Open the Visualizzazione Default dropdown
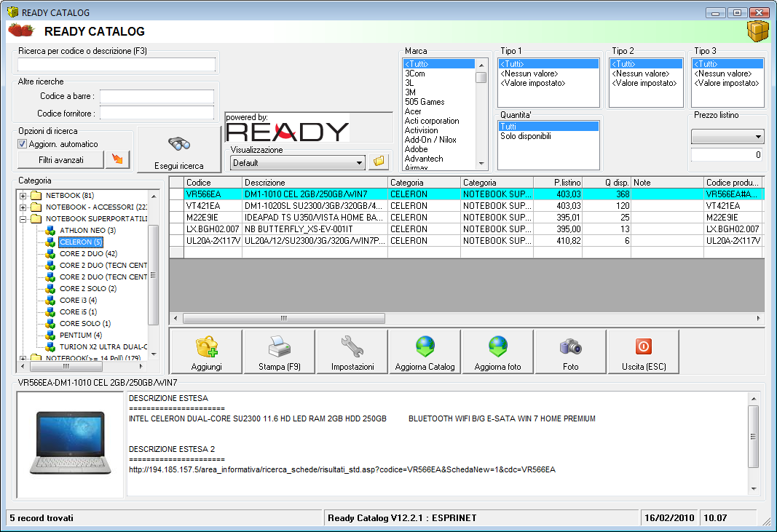The image size is (777, 532). [359, 162]
